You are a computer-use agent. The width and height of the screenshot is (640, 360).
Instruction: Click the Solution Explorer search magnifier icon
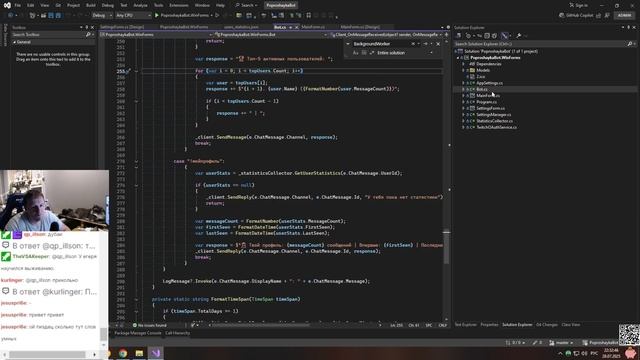[630, 44]
